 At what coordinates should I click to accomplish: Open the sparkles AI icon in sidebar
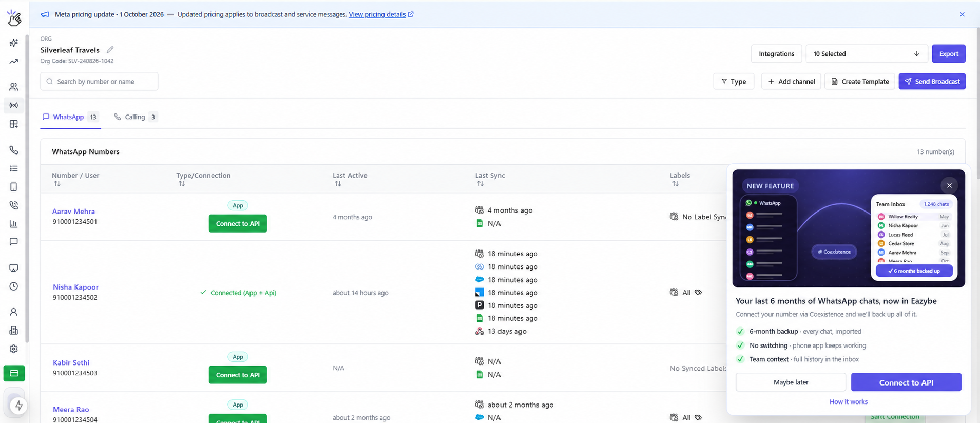point(14,43)
